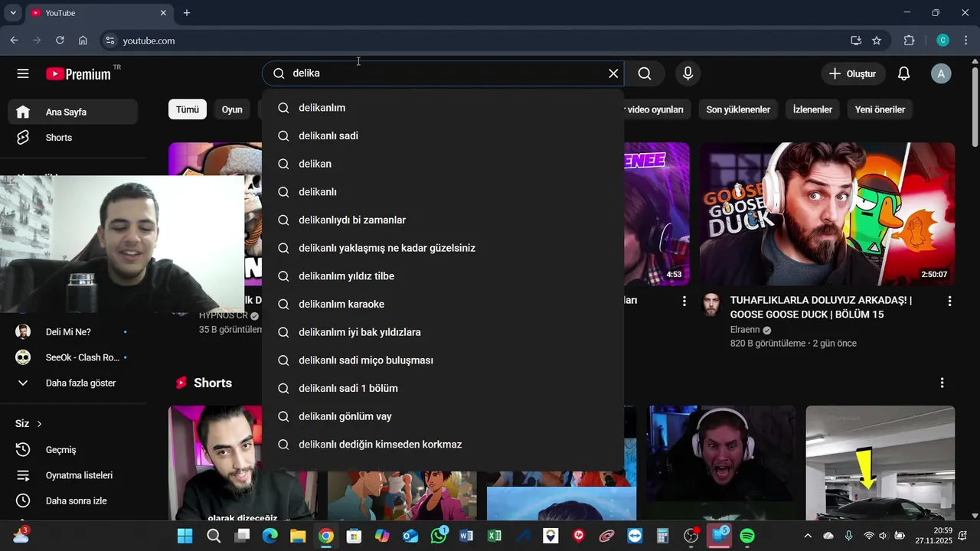Viewport: 980px width, 551px height.
Task: Open a new browser tab
Action: coord(187,13)
